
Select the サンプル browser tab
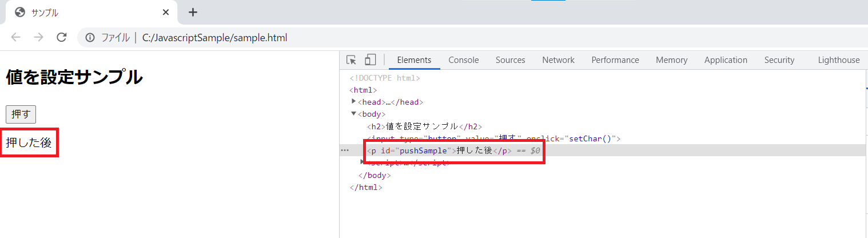click(x=91, y=13)
